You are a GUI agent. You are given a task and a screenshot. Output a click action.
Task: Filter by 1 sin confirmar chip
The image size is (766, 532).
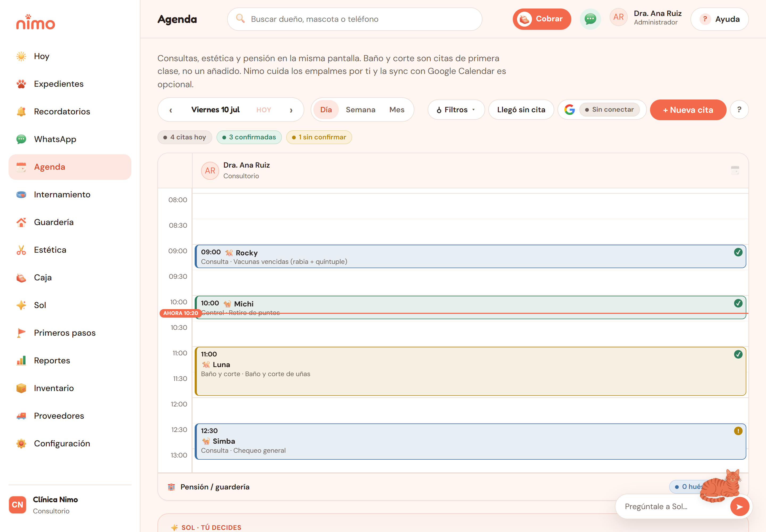pyautogui.click(x=319, y=137)
